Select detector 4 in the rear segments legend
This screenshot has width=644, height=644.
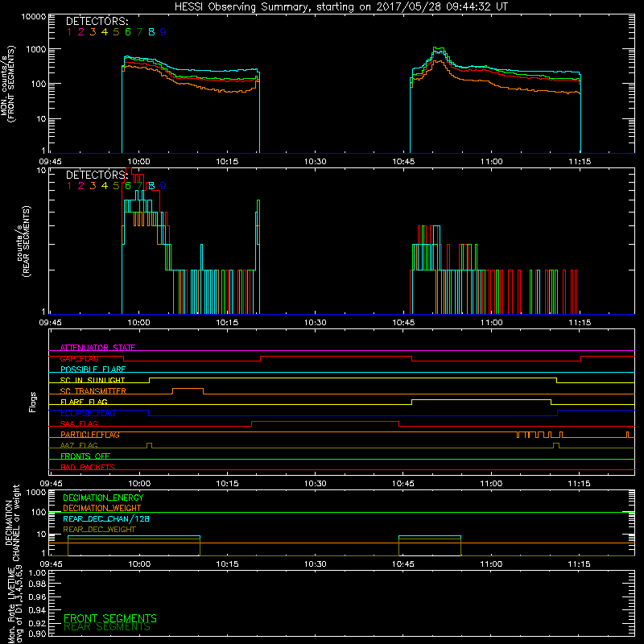pos(105,186)
